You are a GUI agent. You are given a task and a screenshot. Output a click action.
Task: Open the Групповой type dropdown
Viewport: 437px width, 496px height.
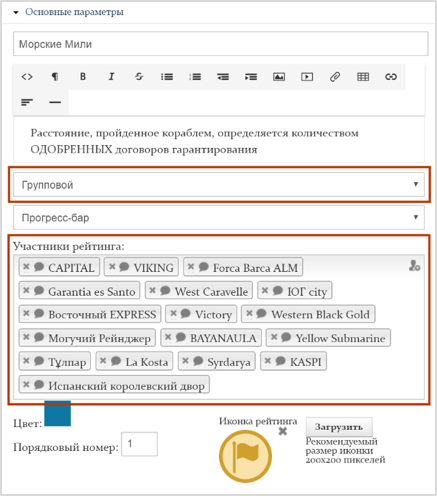[219, 184]
